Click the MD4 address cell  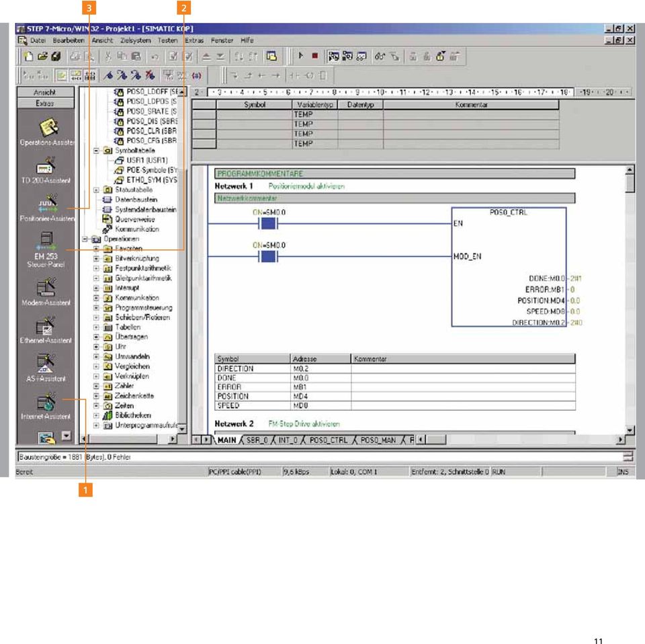point(320,396)
